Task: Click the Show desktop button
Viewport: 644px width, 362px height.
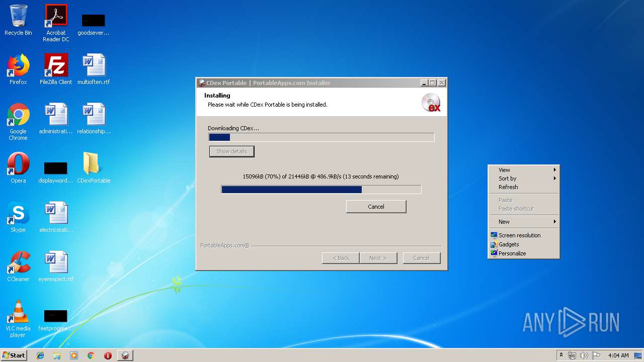Action: coord(639,355)
